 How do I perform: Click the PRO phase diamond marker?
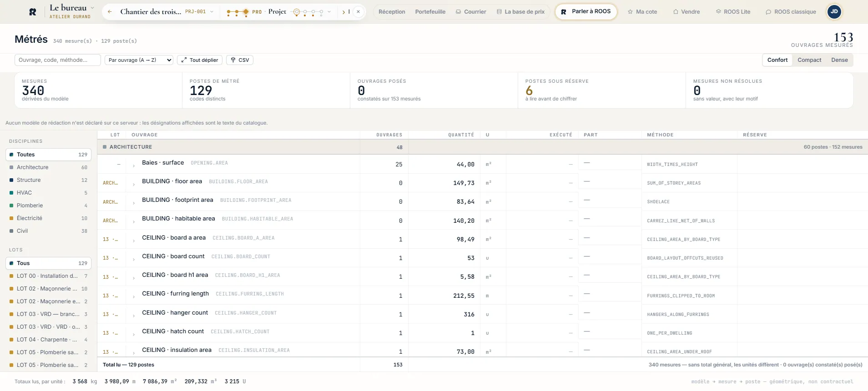pyautogui.click(x=246, y=12)
